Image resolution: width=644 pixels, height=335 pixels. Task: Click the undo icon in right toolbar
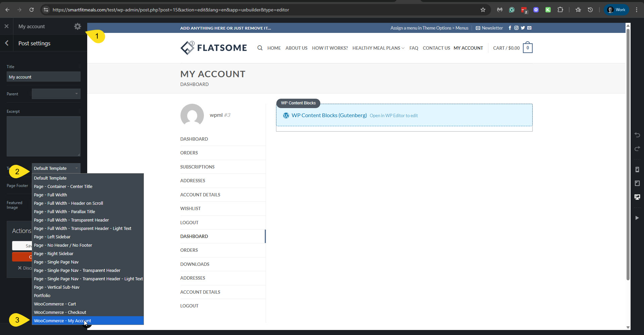[x=637, y=135]
